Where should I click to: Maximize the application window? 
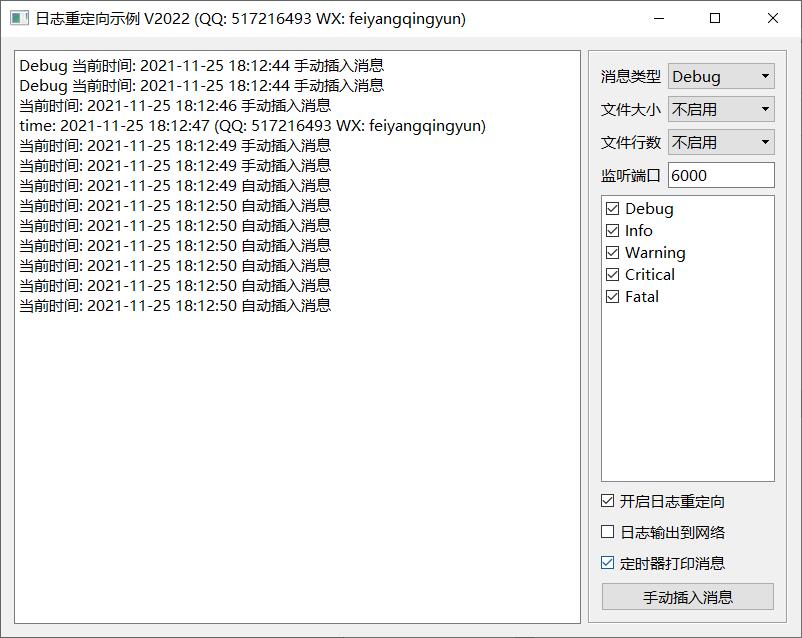point(715,19)
